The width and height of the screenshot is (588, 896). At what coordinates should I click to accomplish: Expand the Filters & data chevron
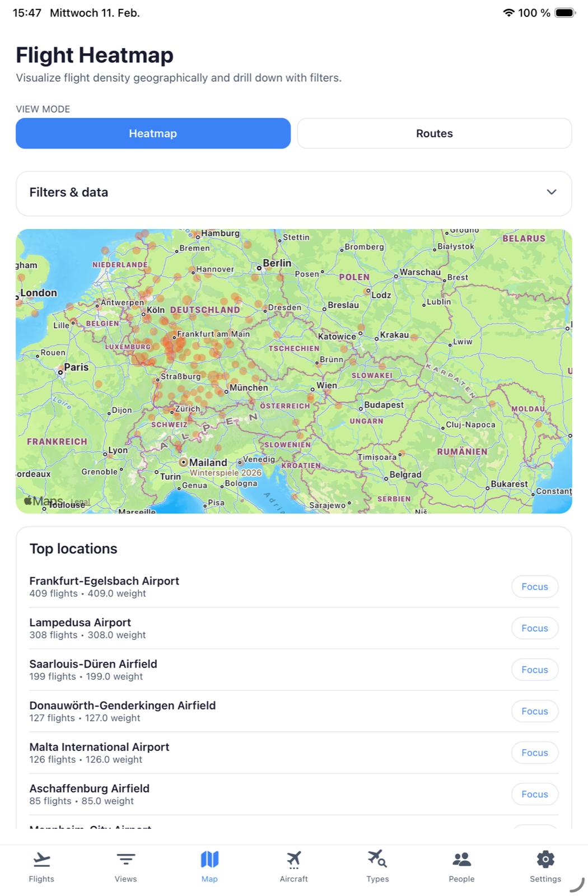552,192
